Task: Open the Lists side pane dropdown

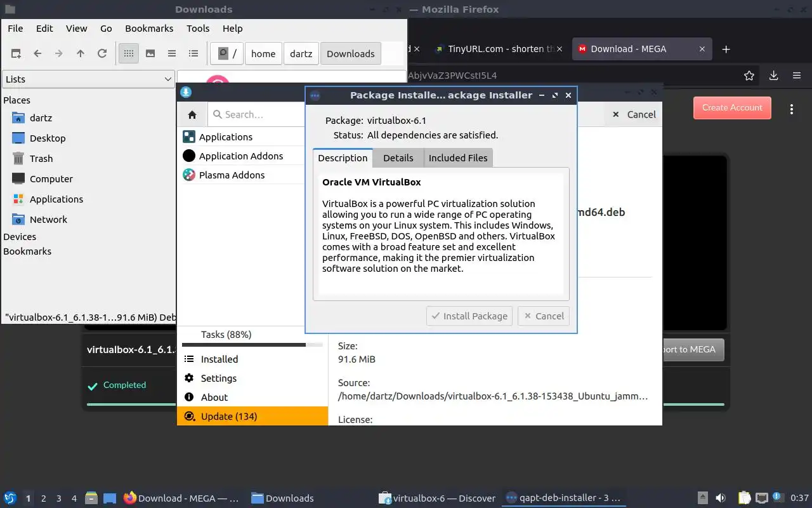Action: (x=88, y=79)
